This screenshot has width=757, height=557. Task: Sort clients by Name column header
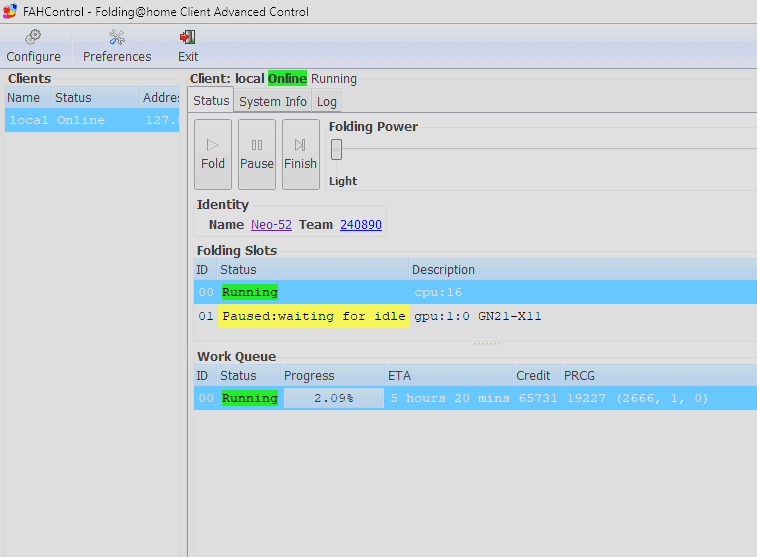click(x=28, y=97)
